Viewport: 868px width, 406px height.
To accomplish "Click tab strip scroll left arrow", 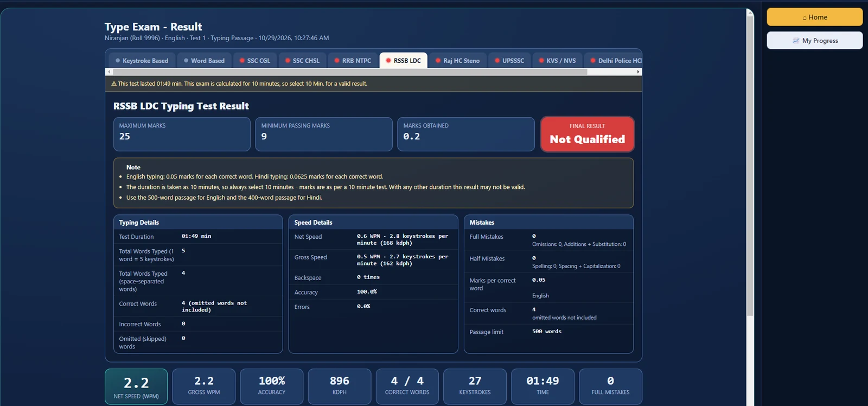I will (109, 72).
